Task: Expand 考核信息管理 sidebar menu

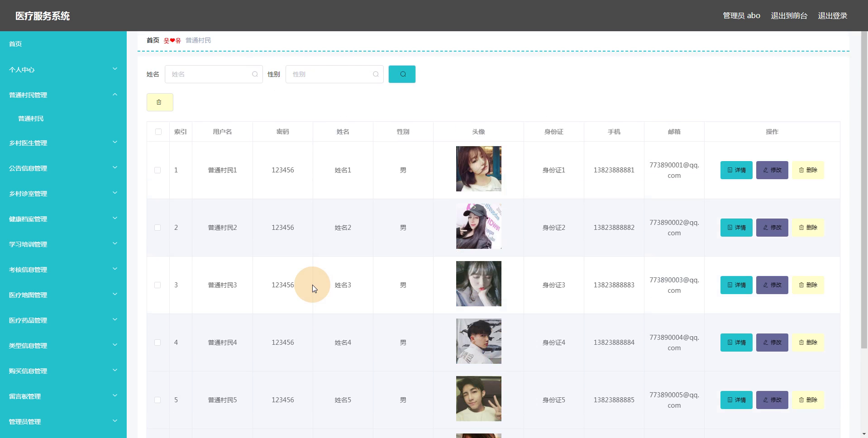Action: (x=63, y=269)
